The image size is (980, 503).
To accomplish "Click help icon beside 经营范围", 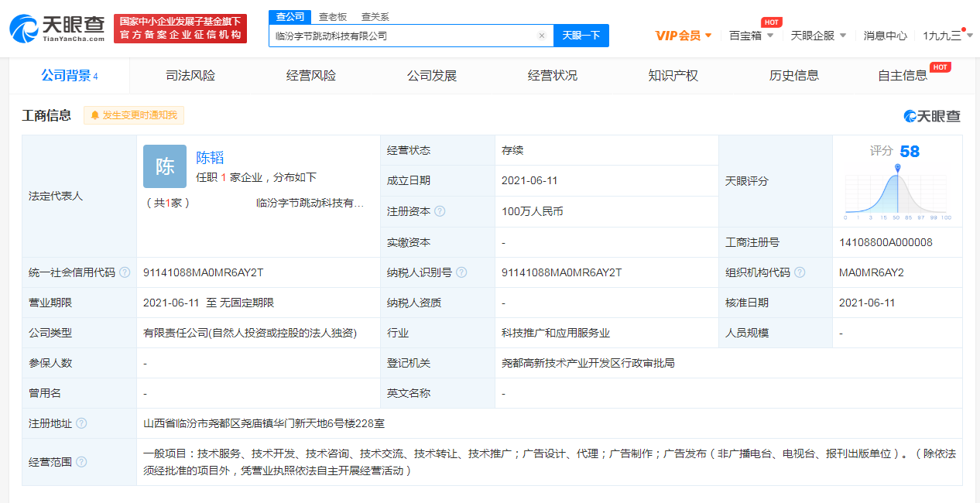I will click(81, 462).
